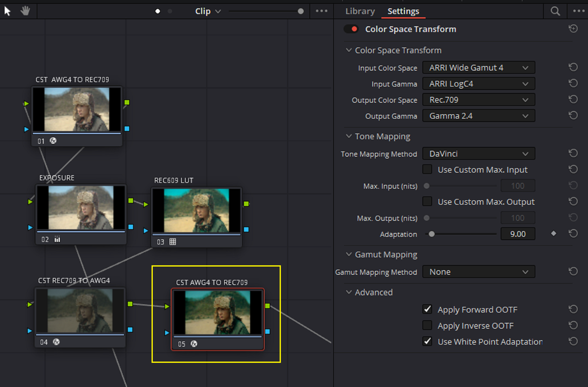
Task: Open the Output Color Space dropdown
Action: [x=479, y=100]
